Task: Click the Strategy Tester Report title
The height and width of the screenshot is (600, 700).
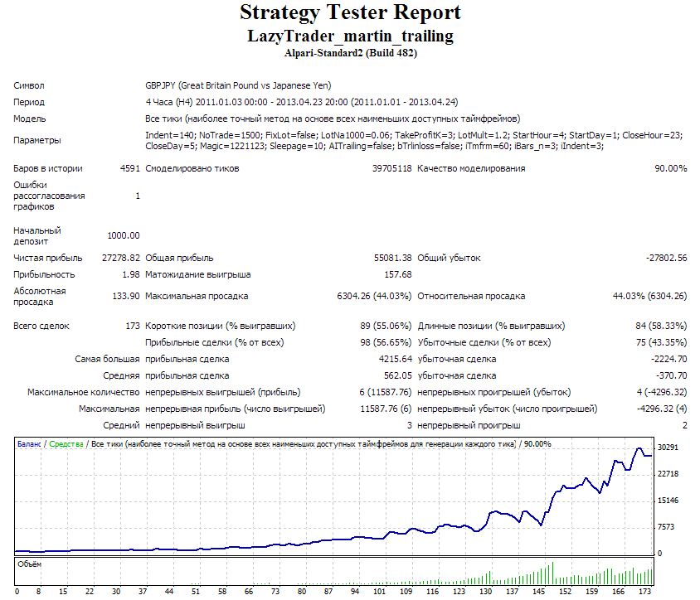Action: pyautogui.click(x=350, y=13)
